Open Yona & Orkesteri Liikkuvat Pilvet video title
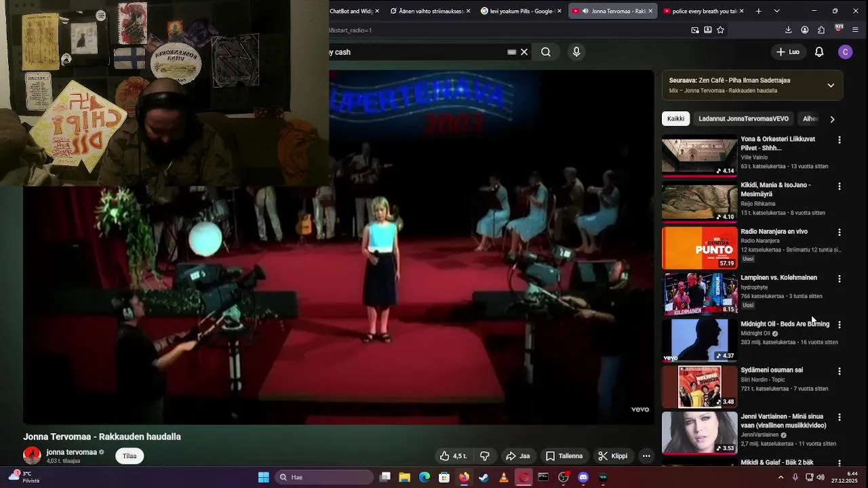 click(x=778, y=143)
